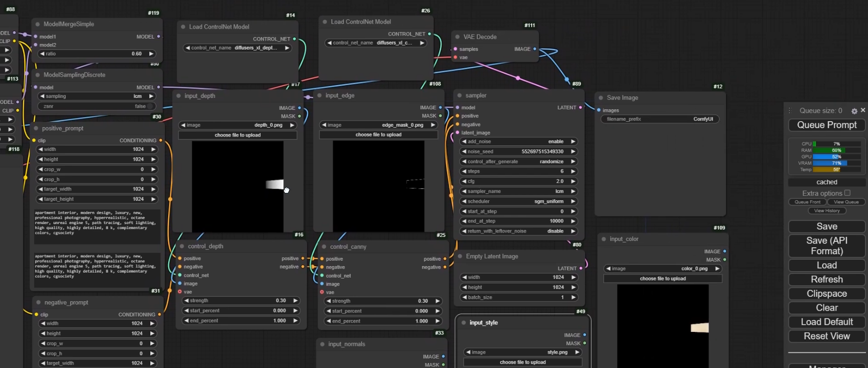Click the filename_prefix ComfyUI field
The height and width of the screenshot is (368, 868).
pyautogui.click(x=660, y=119)
